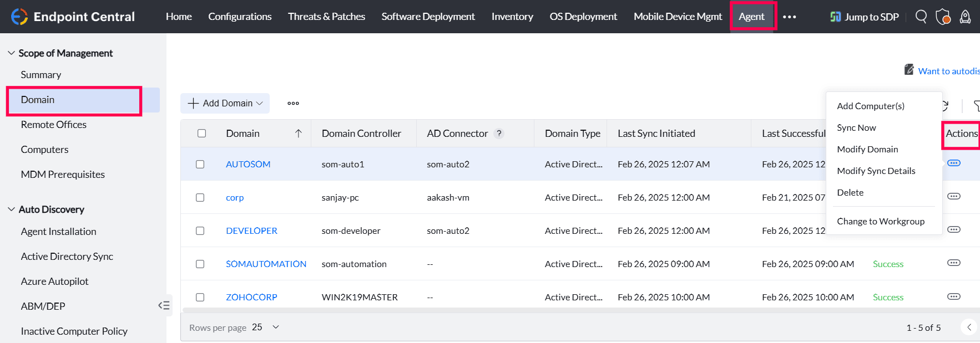The image size is (980, 343).
Task: Open the top navigation overflow dots
Action: pyautogui.click(x=789, y=17)
